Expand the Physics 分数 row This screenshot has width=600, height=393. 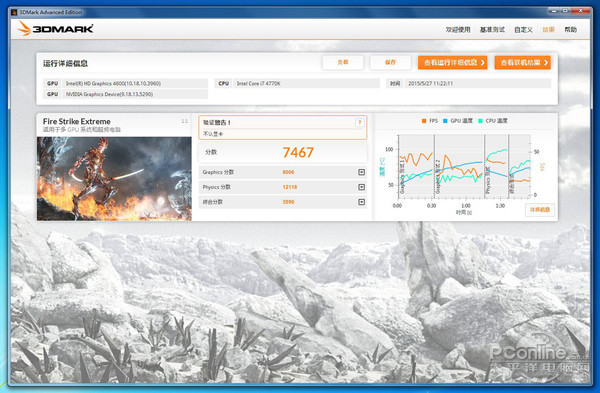pos(361,187)
